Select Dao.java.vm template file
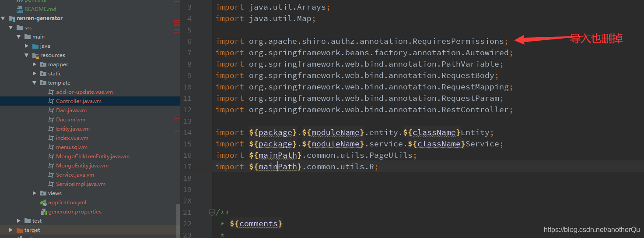 pos(71,110)
